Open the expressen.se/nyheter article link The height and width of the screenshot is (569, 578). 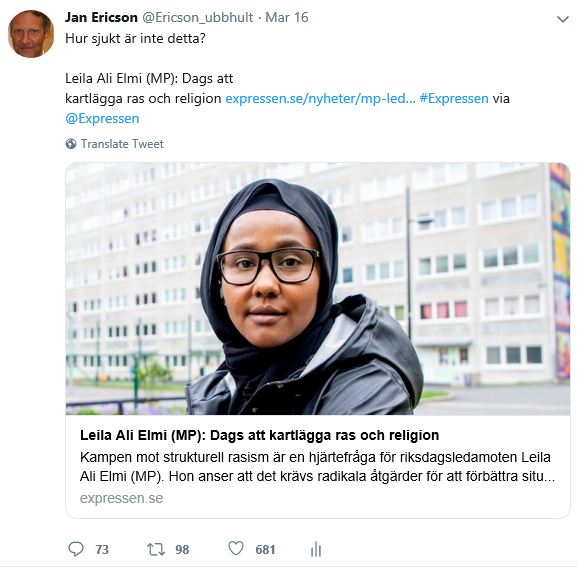[x=320, y=99]
